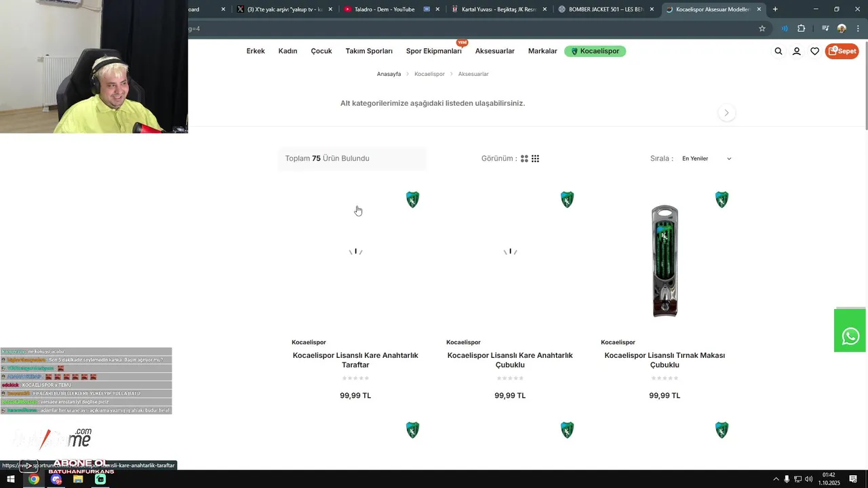Image resolution: width=868 pixels, height=488 pixels.
Task: Open the Takım Sporları menu
Action: [369, 52]
